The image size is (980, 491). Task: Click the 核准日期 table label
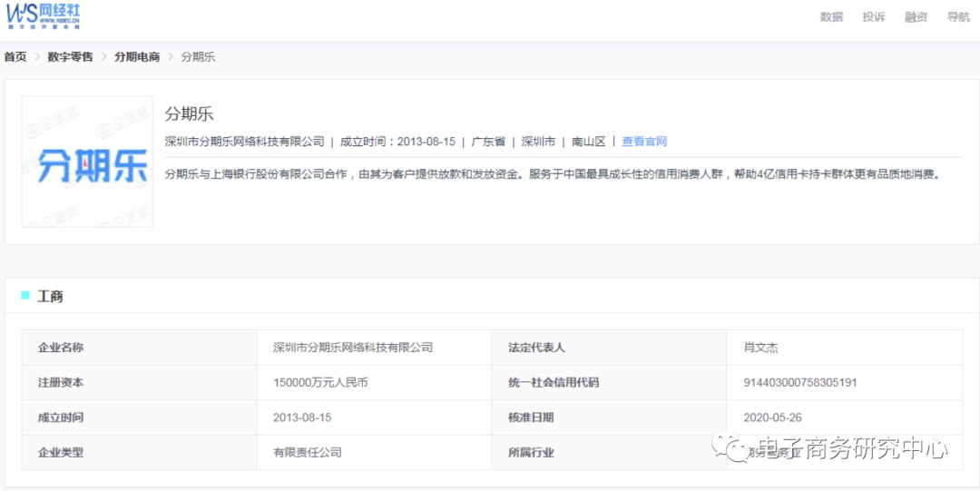coord(531,417)
